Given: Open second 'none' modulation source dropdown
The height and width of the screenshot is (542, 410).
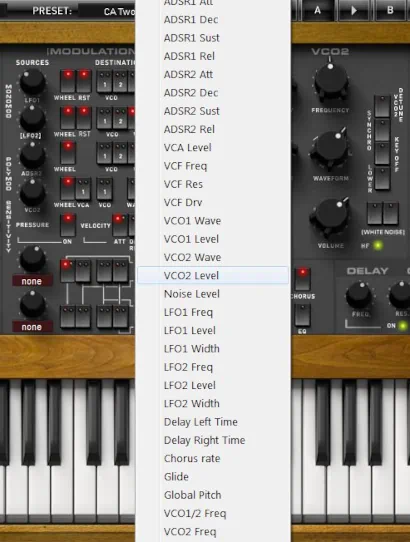Looking at the screenshot, I should (x=32, y=327).
